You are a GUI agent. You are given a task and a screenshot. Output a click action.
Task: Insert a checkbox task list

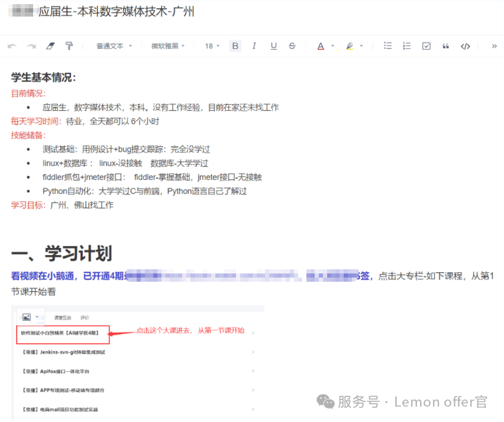click(x=426, y=46)
